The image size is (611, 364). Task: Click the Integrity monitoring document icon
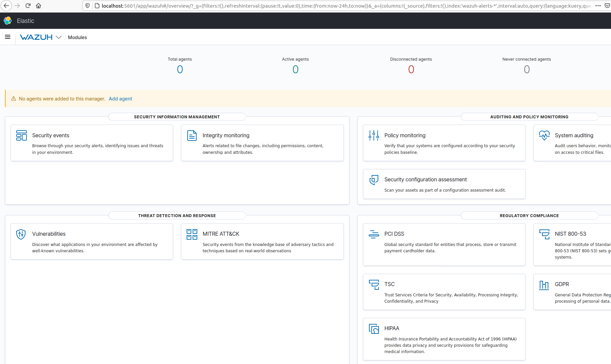(192, 135)
